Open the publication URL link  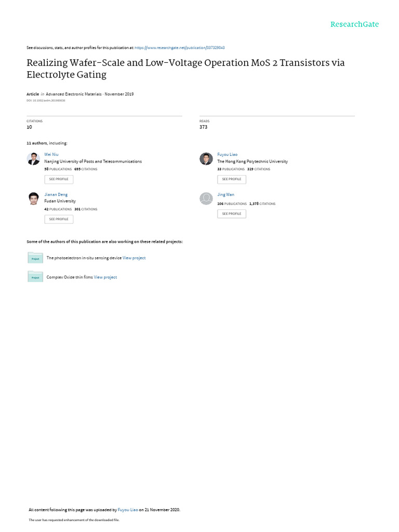point(179,47)
